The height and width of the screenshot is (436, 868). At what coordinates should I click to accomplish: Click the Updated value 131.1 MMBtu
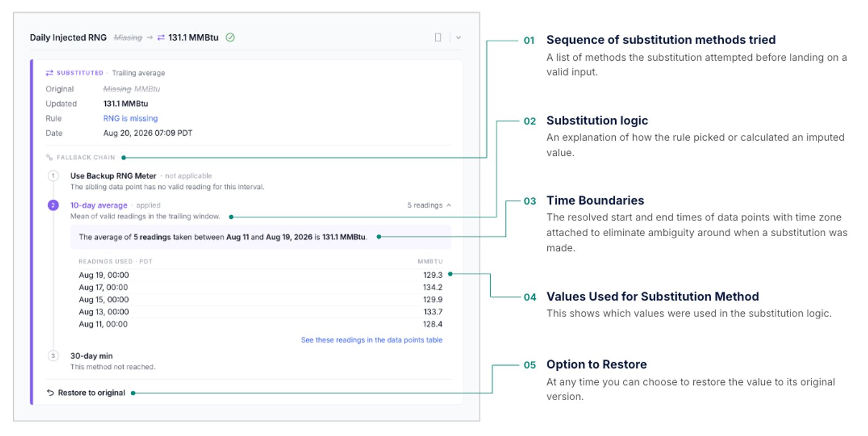[126, 104]
